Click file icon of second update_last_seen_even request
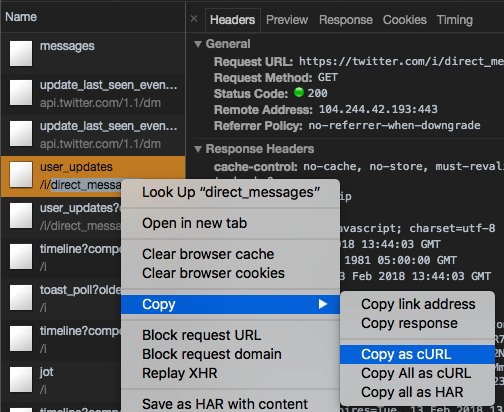The width and height of the screenshot is (504, 412). coord(21,133)
